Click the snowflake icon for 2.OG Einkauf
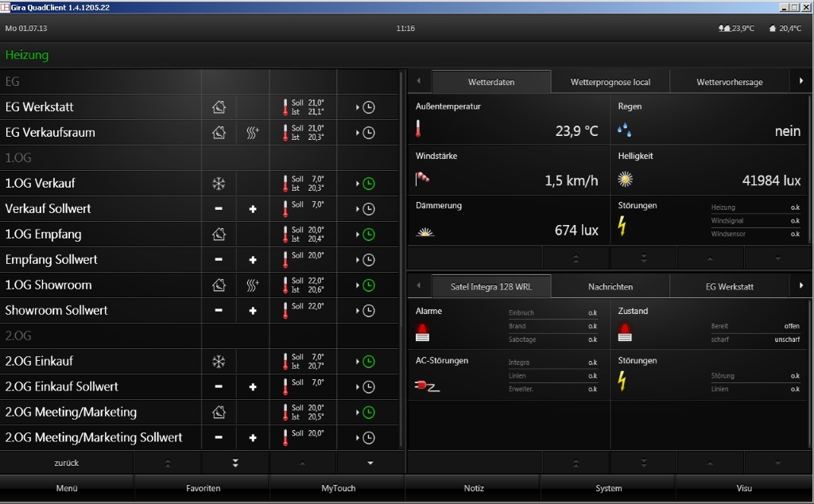 (x=219, y=362)
